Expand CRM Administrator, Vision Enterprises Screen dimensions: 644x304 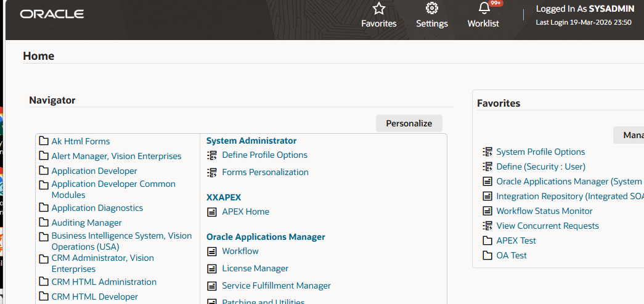[x=103, y=263]
